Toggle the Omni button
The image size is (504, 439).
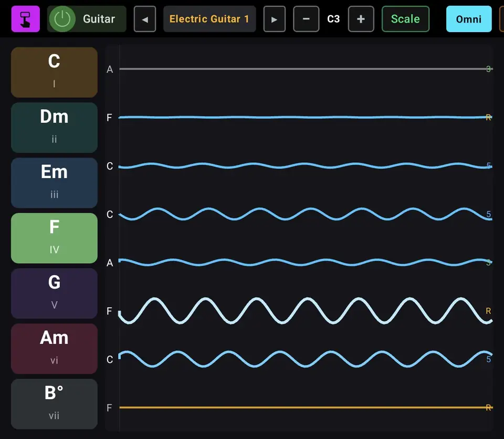pos(469,19)
